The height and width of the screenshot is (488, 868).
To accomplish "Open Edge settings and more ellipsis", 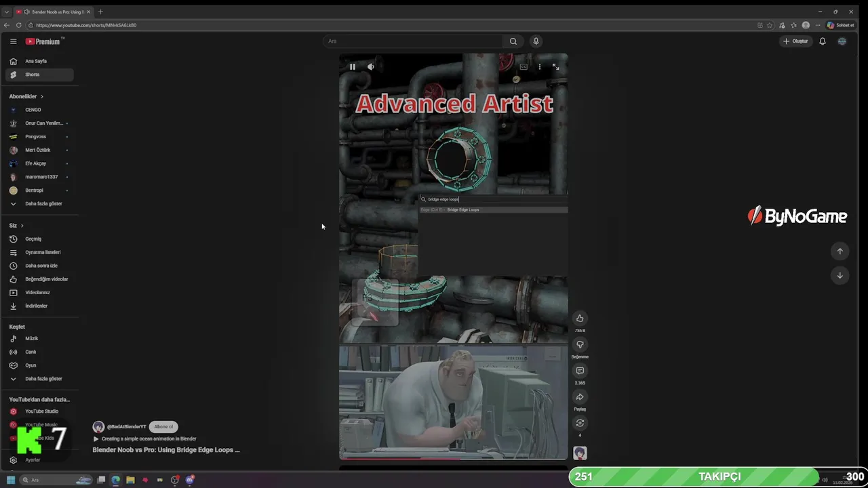I will coord(818,25).
